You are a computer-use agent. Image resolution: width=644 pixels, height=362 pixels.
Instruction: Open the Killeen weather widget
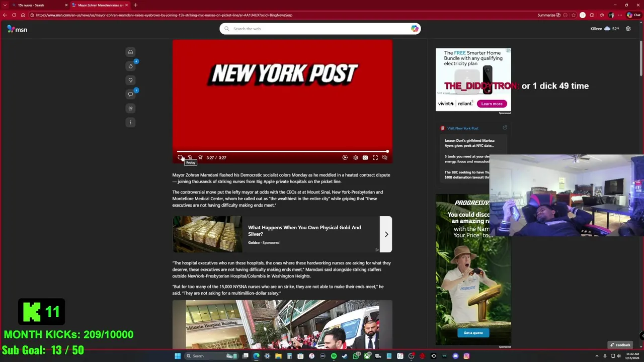coord(604,29)
